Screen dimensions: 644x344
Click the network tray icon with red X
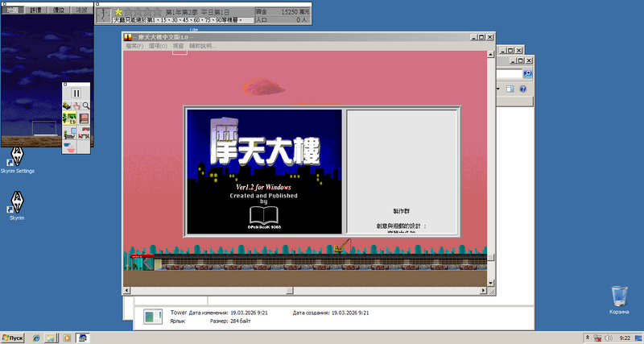pyautogui.click(x=597, y=338)
